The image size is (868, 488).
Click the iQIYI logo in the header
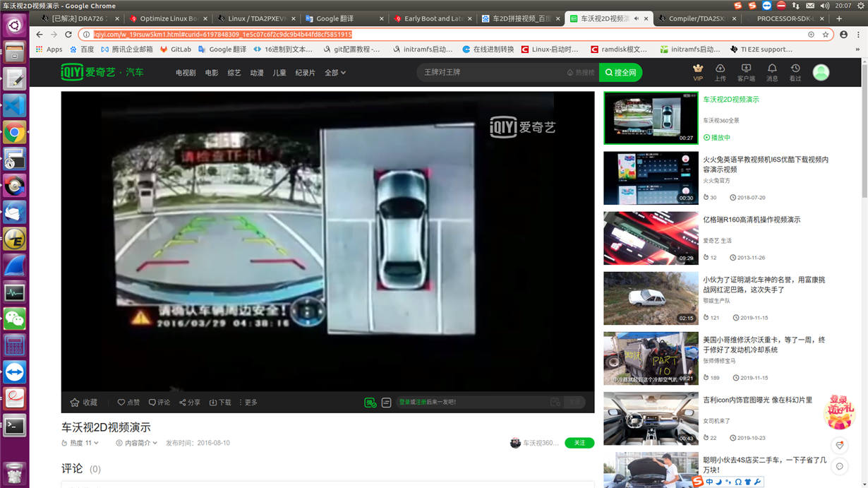click(102, 72)
